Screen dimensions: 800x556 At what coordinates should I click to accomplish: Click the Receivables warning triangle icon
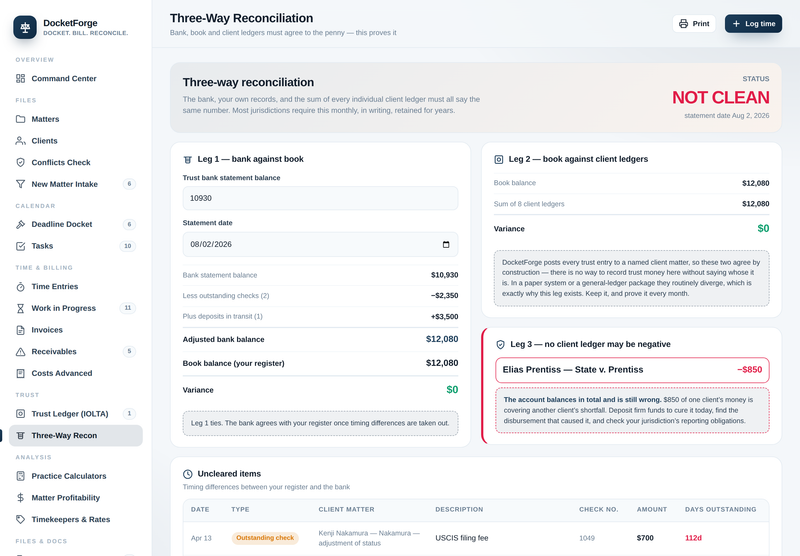[20, 351]
